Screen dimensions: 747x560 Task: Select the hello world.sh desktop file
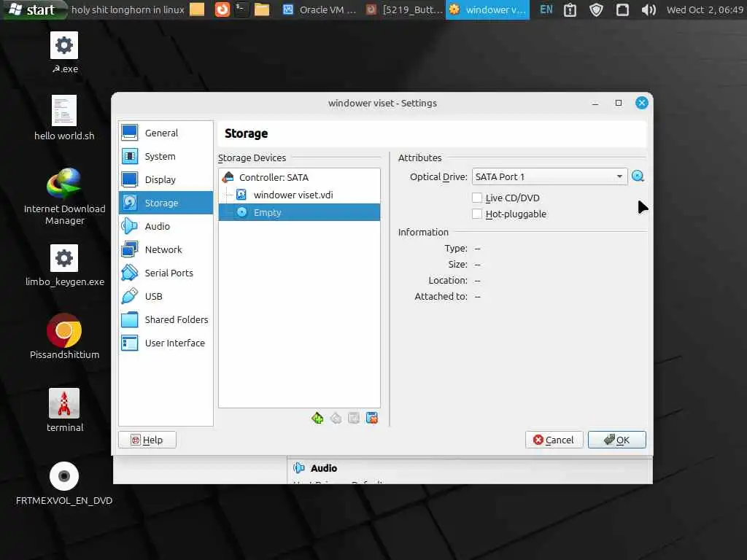click(x=64, y=118)
